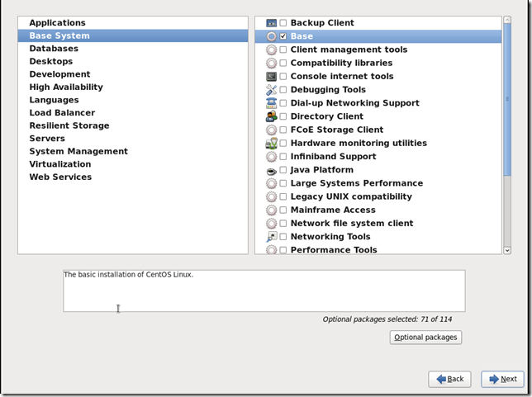Click the Console internet tools terminal icon
532x397 pixels.
pos(272,77)
